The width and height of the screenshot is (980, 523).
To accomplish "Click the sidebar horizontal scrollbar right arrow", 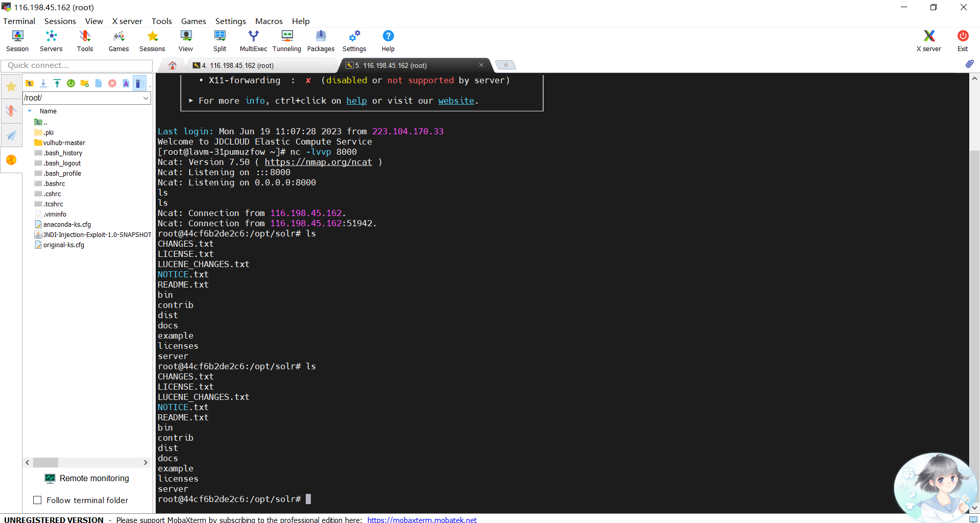I will coord(145,462).
